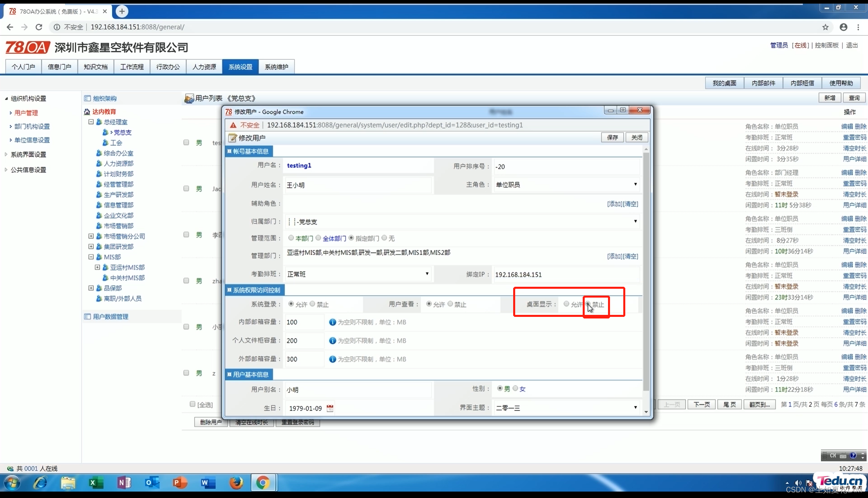Open Excel from the taskbar

(x=96, y=482)
